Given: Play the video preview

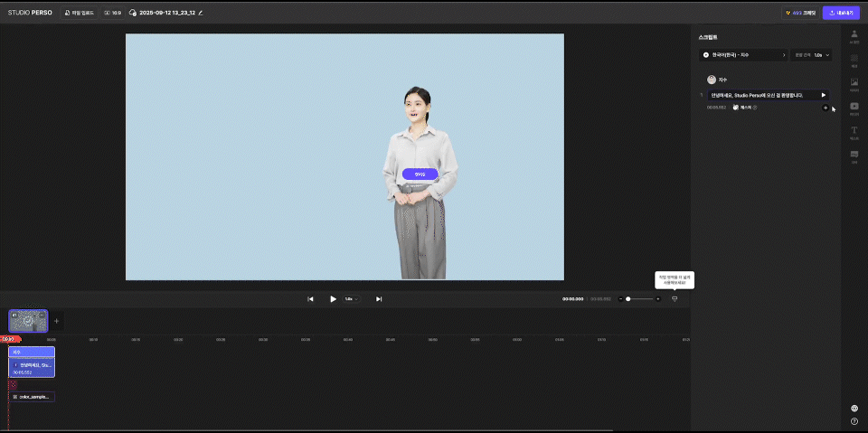Looking at the screenshot, I should pyautogui.click(x=333, y=298).
